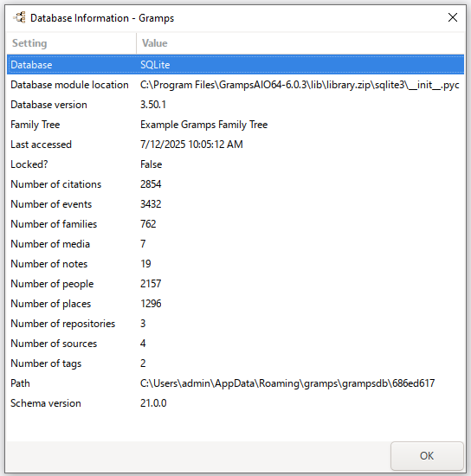
Task: Click the 3.50.1 version value
Action: pos(153,105)
